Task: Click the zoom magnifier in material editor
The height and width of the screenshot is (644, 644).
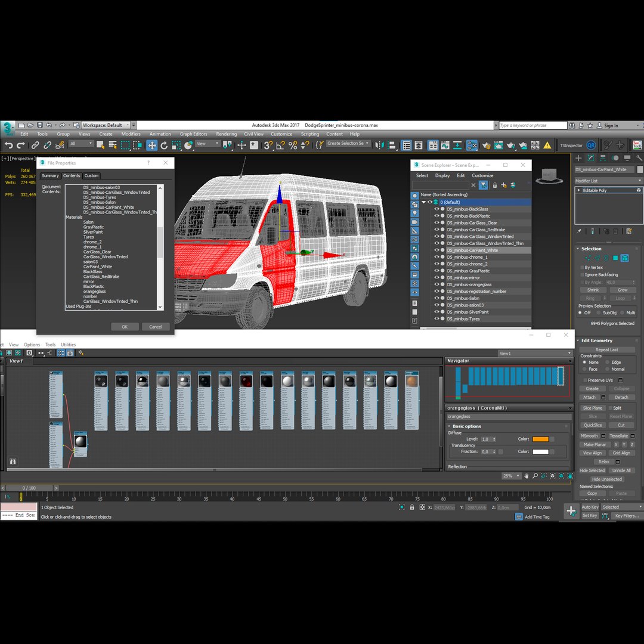Action: (x=535, y=476)
